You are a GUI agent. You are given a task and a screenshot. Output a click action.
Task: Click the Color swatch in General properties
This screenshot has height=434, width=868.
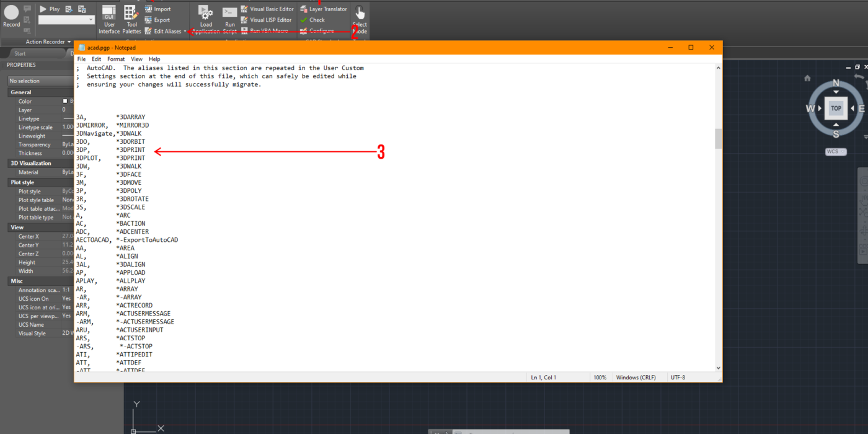(x=65, y=101)
